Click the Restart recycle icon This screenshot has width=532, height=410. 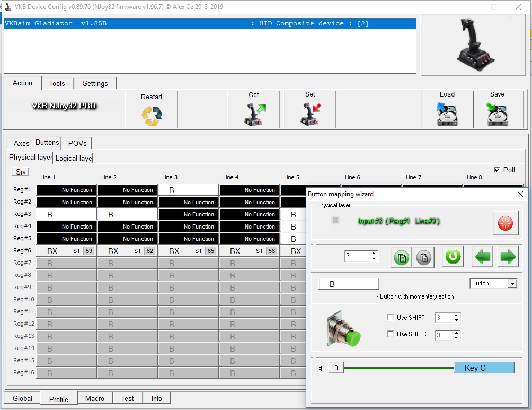[x=152, y=116]
